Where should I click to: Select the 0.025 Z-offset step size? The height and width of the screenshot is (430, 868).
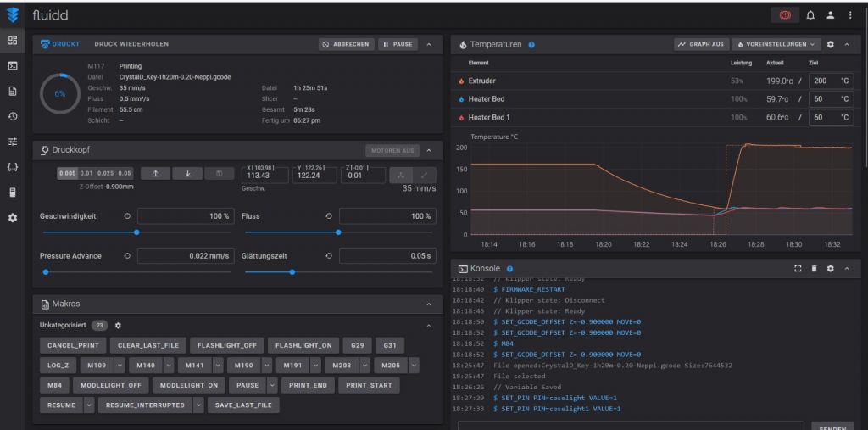[x=105, y=173]
